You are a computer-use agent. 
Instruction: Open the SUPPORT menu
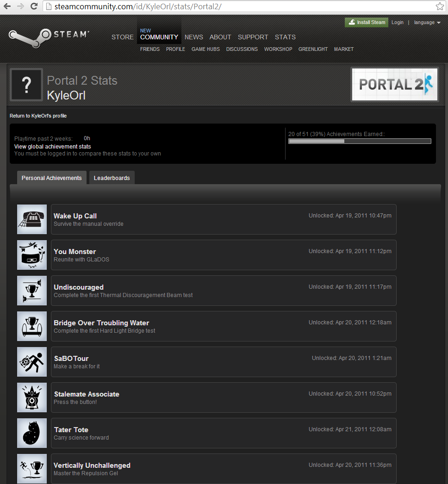point(253,37)
